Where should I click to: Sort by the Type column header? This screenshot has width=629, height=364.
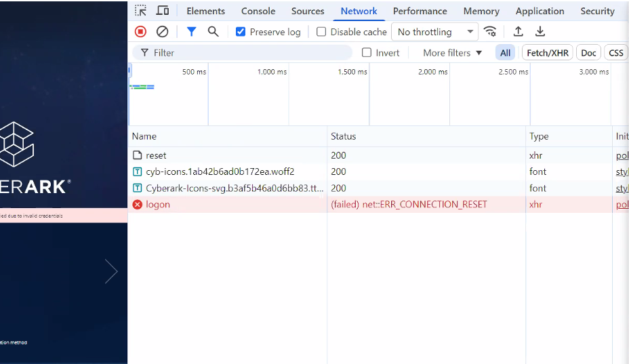coord(569,136)
